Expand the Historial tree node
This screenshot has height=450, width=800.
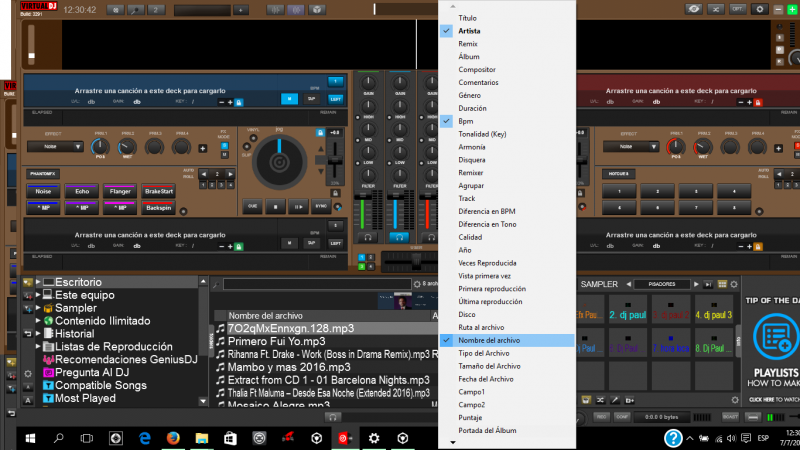point(38,334)
